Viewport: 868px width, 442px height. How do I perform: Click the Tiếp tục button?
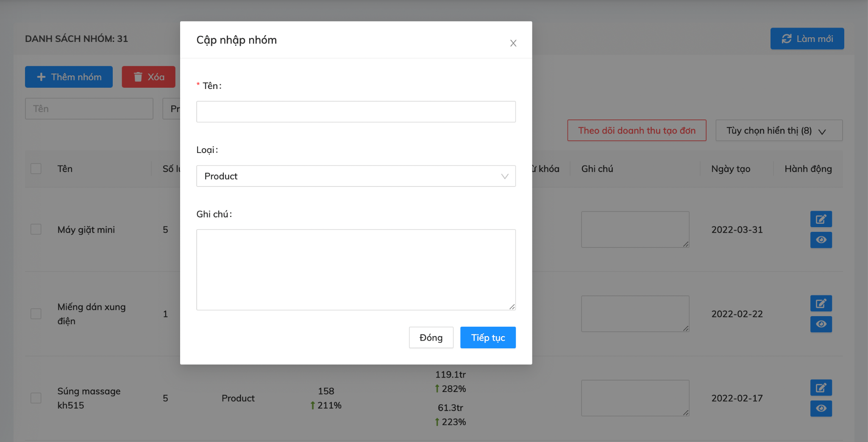(487, 337)
